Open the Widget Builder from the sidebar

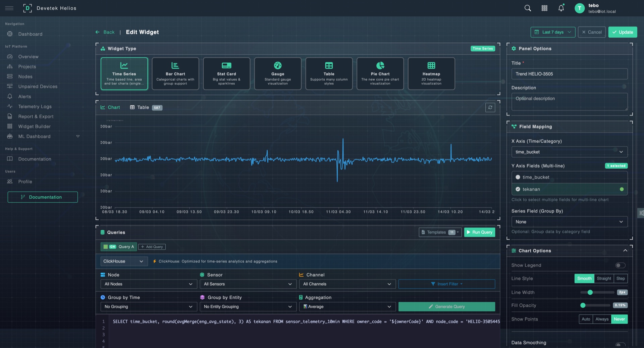point(34,126)
